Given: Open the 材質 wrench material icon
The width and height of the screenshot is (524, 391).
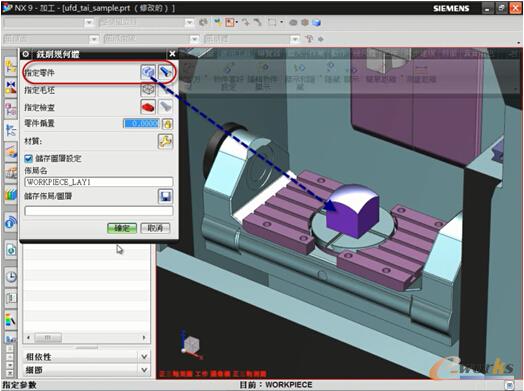Looking at the screenshot, I should [165, 141].
